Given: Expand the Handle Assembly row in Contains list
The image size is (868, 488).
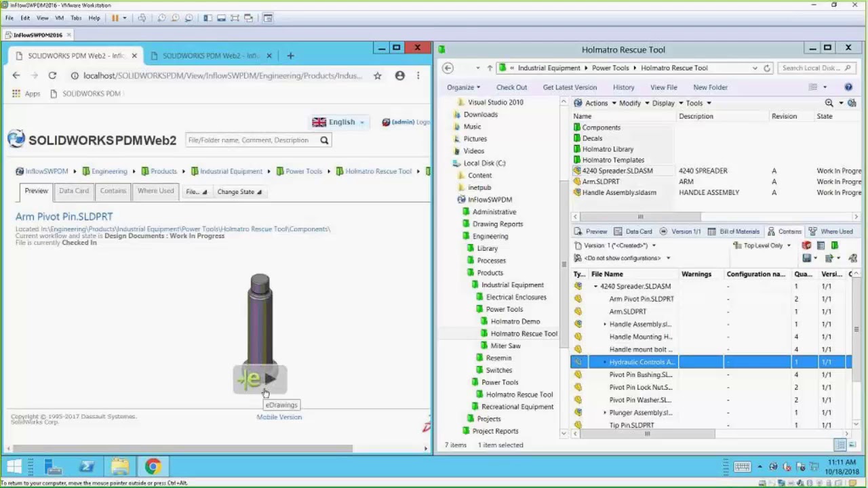Looking at the screenshot, I should tap(605, 324).
